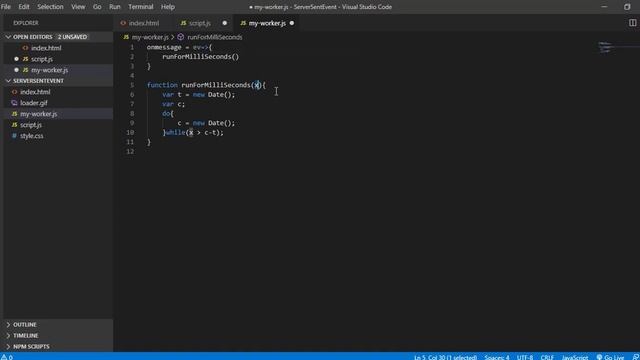
Task: Switch to the index.html editor tab
Action: point(144,23)
